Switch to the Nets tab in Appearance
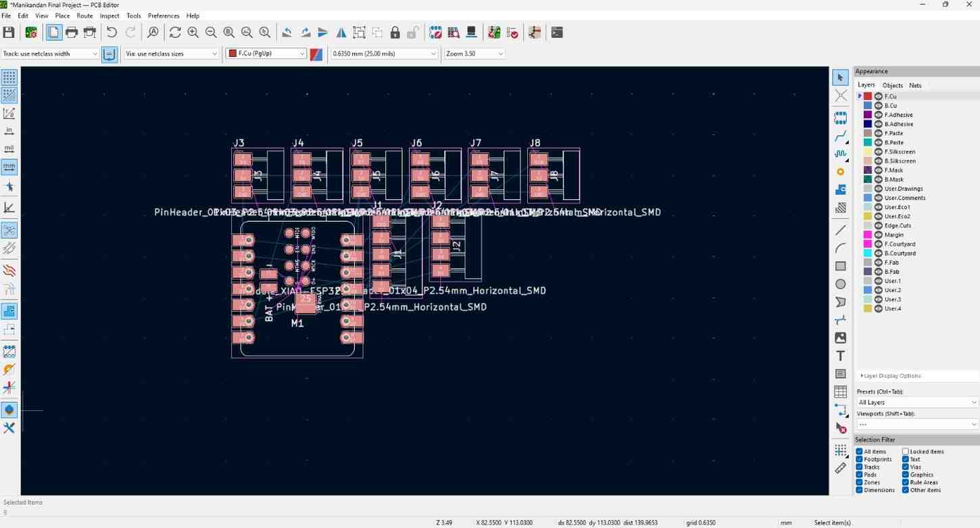 [915, 85]
